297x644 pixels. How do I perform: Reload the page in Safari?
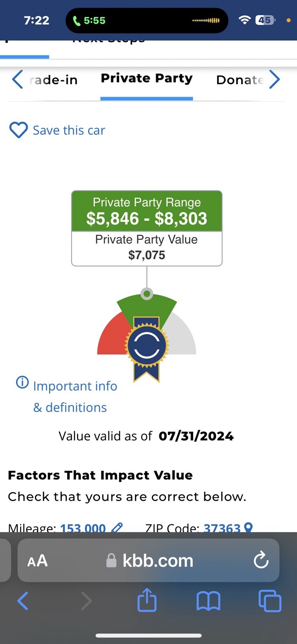(261, 560)
